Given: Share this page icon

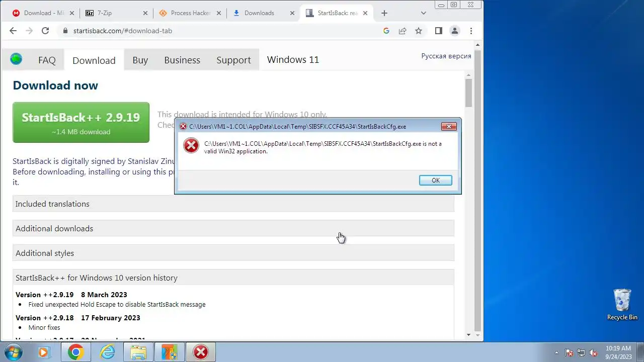Looking at the screenshot, I should (403, 31).
